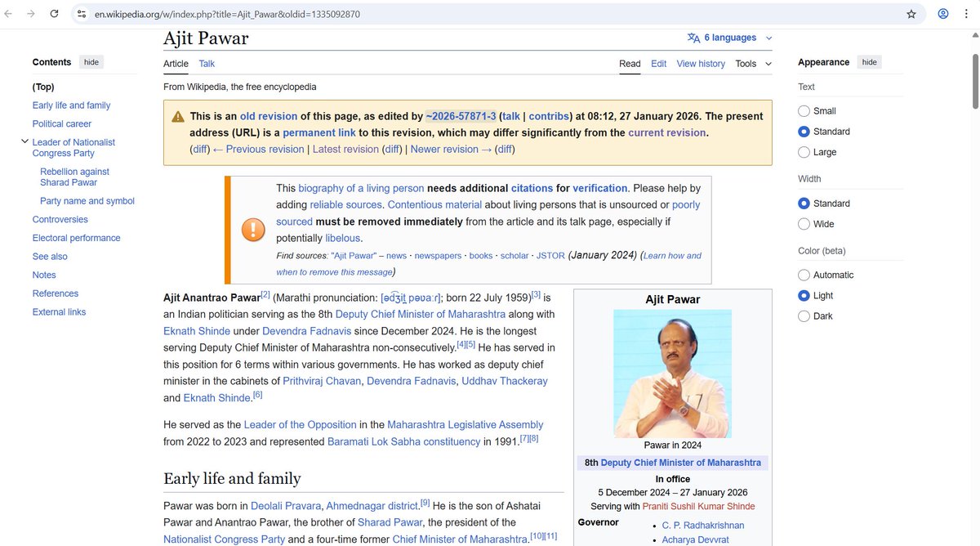Image resolution: width=980 pixels, height=546 pixels.
Task: Open the contribs link in notice
Action: pos(549,117)
